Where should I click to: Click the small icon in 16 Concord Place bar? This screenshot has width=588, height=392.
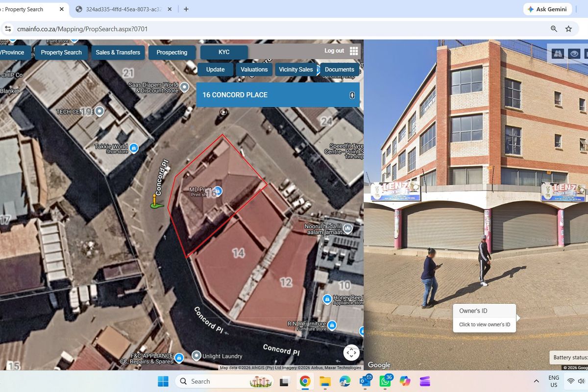click(352, 95)
